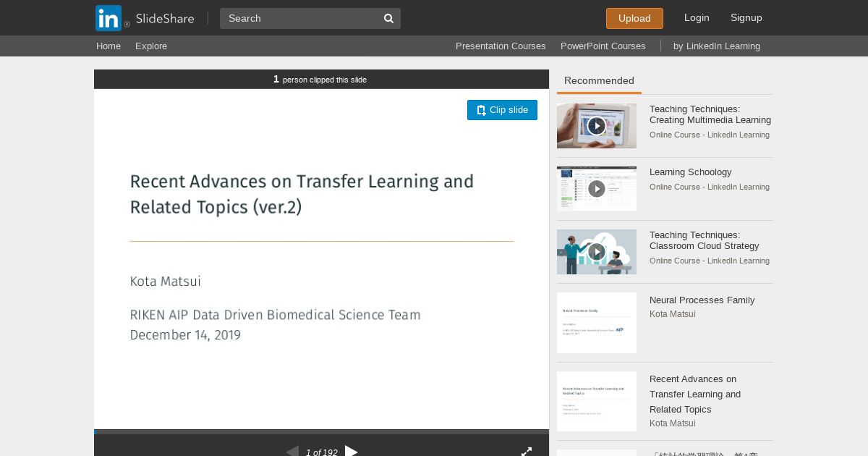This screenshot has width=868, height=456.
Task: Open the Recent Advances on Transfer Learning thumbnail
Action: (597, 402)
